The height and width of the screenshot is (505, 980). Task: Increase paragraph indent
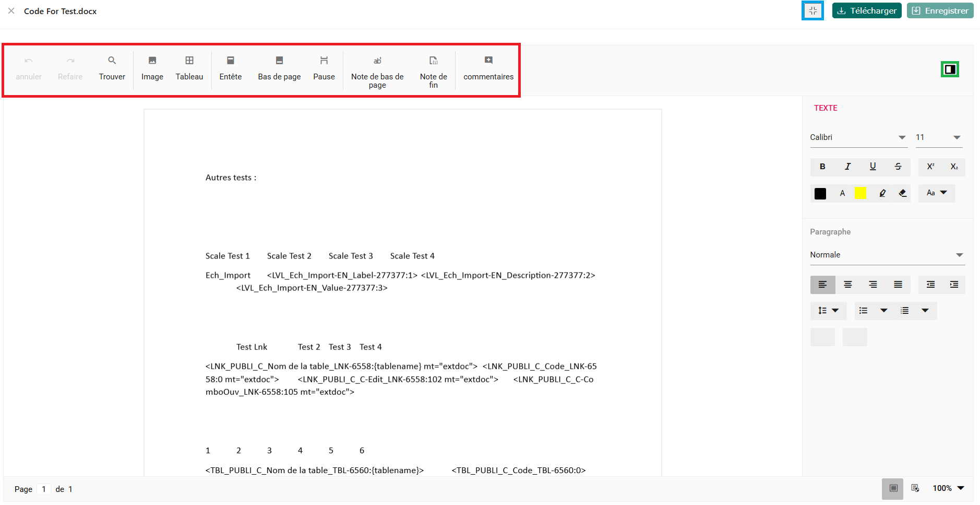(x=954, y=285)
